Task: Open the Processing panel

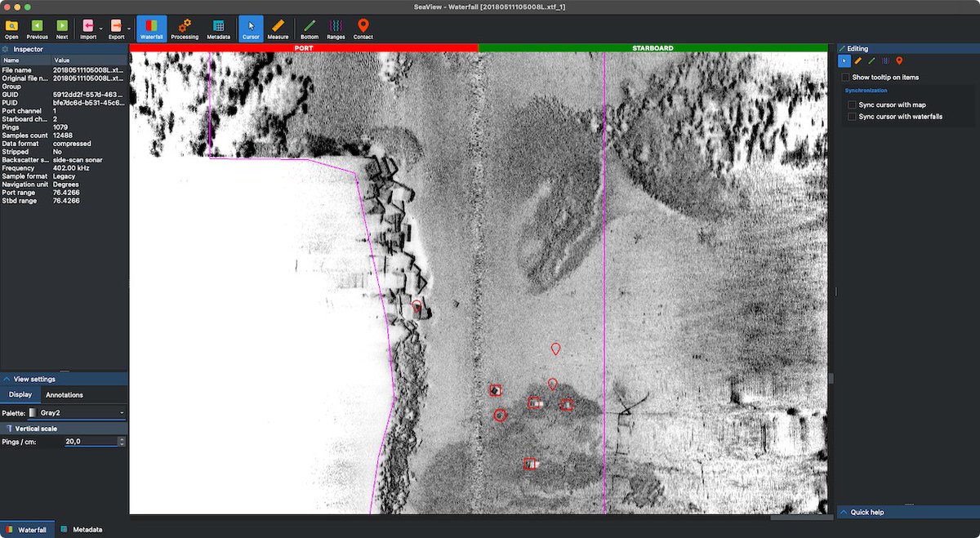Action: pyautogui.click(x=185, y=26)
